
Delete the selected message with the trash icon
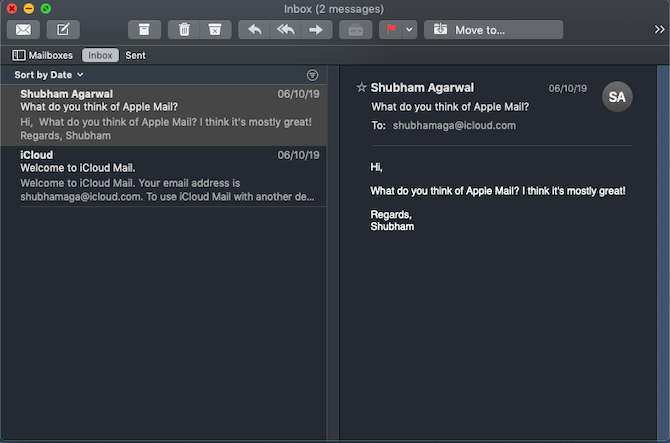coord(184,29)
